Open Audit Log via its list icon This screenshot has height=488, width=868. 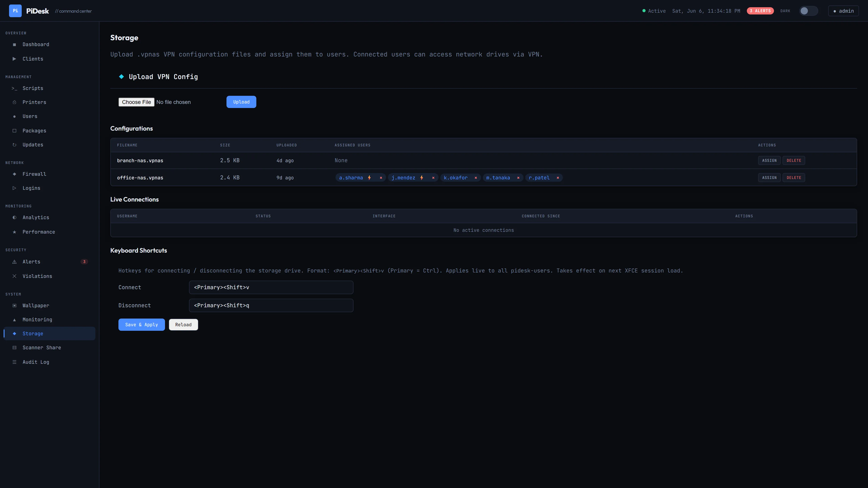(x=14, y=362)
